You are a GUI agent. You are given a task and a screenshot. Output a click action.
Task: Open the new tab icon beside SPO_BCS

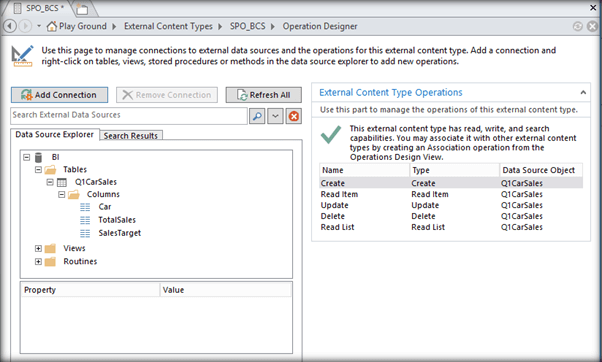point(82,8)
